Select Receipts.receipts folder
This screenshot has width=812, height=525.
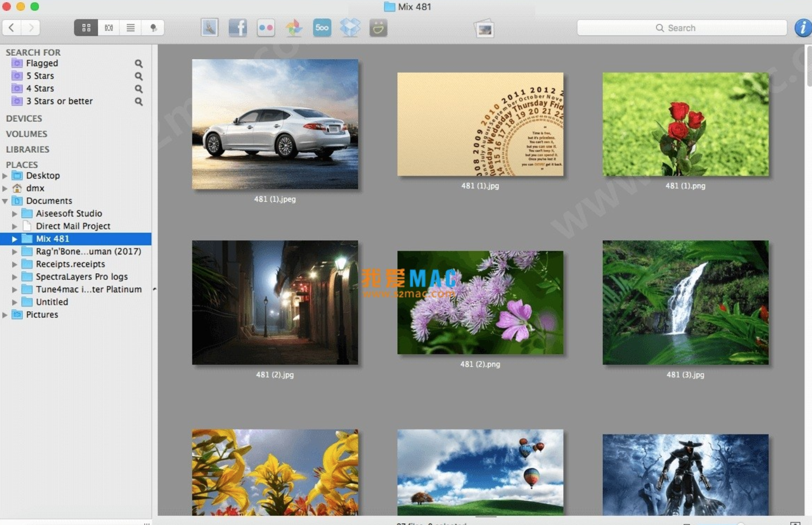coord(70,264)
